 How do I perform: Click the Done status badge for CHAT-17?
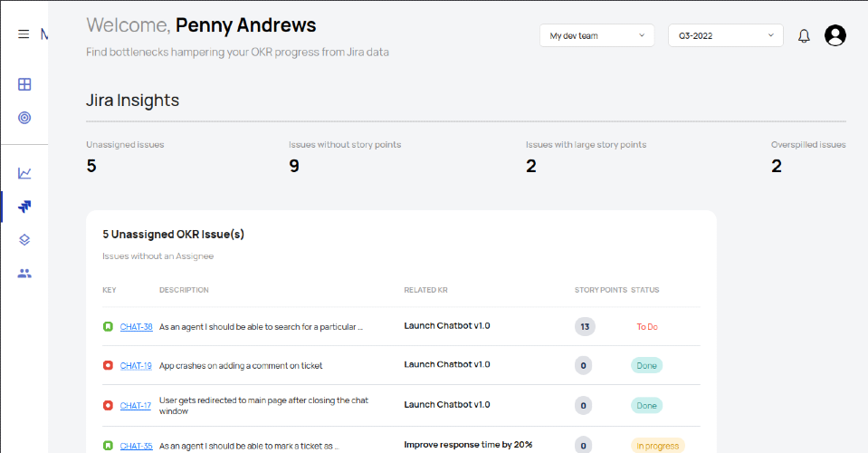pyautogui.click(x=646, y=405)
